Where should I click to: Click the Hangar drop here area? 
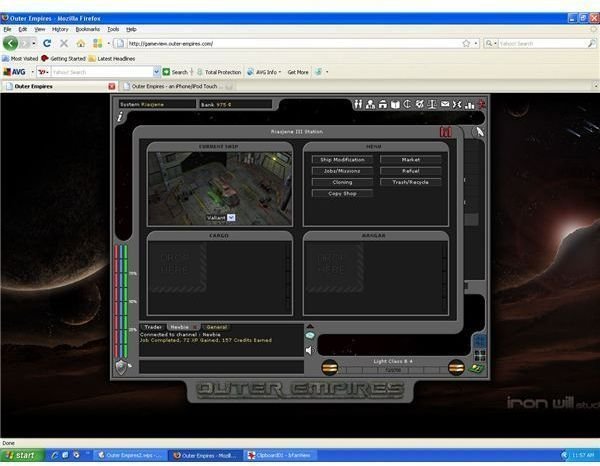tap(334, 267)
